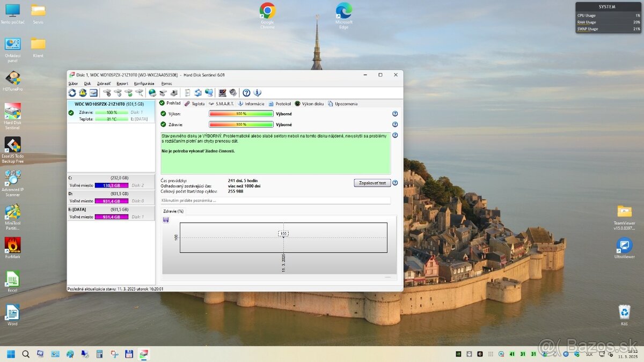Click the alert warning icon in the toolbar

pyautogui.click(x=83, y=92)
